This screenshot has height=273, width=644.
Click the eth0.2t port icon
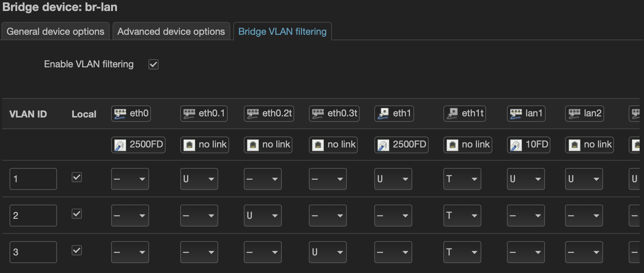[253, 113]
